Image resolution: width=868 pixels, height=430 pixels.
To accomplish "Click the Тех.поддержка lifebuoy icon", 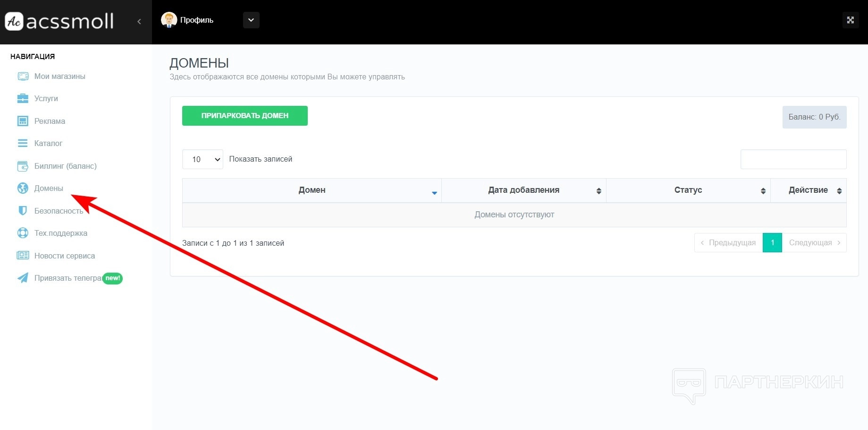I will coord(23,233).
